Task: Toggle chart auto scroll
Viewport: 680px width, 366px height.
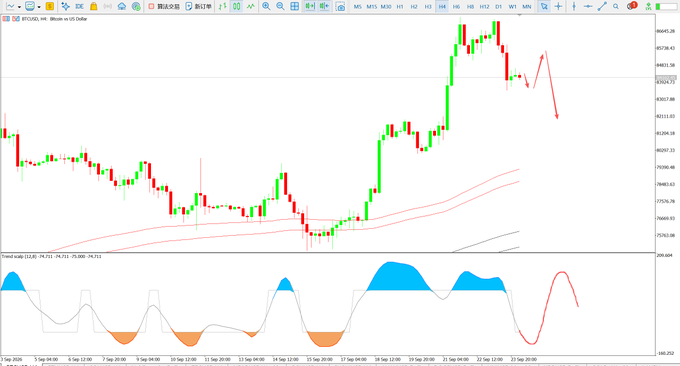Action: 310,7
